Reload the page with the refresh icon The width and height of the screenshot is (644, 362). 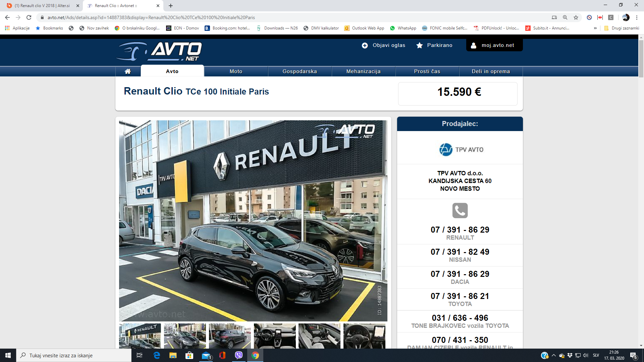(x=29, y=17)
